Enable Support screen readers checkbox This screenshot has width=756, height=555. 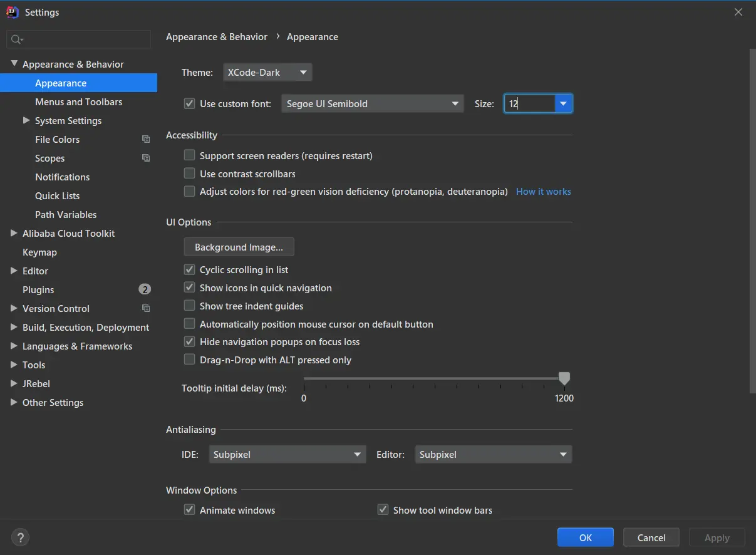coord(189,155)
